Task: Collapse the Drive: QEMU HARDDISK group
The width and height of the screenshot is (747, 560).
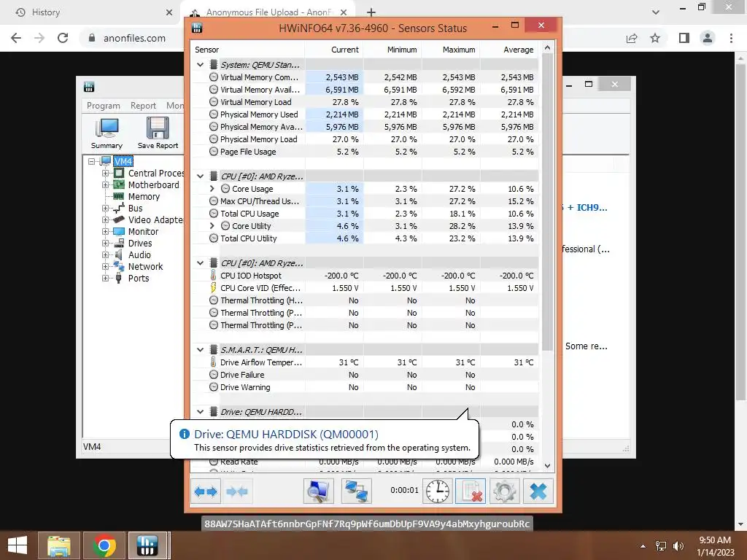Action: (x=200, y=412)
